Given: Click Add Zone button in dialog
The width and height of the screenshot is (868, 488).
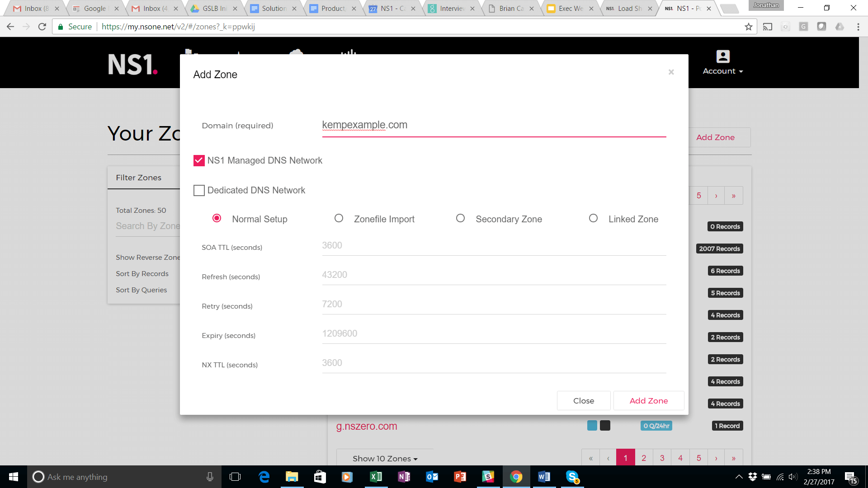Looking at the screenshot, I should click(648, 401).
